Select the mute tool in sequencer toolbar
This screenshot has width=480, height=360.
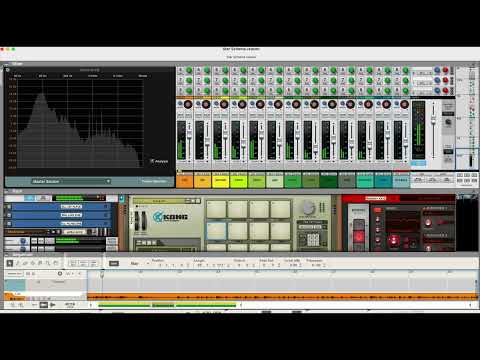(40, 263)
